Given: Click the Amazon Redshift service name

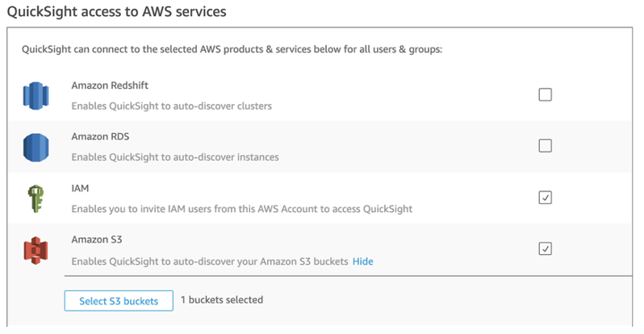Looking at the screenshot, I should [110, 86].
